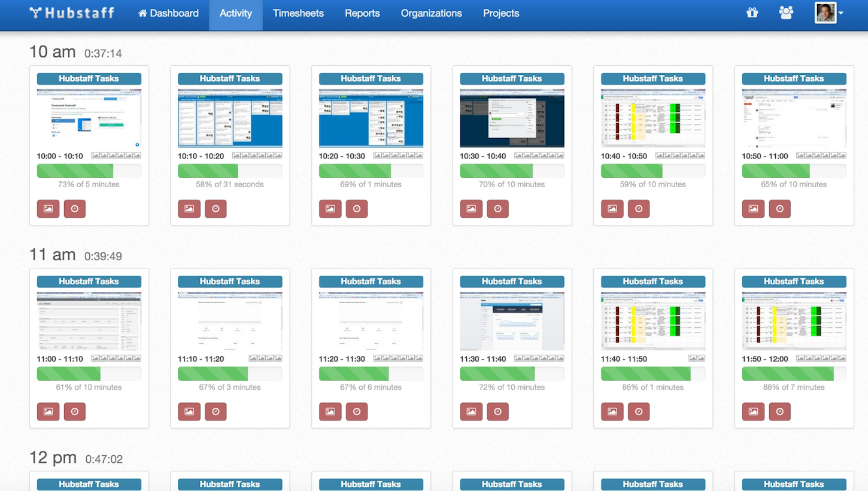
Task: Open Hubstaff Tasks label on the 11:40 - 11:50 card
Action: (x=653, y=281)
